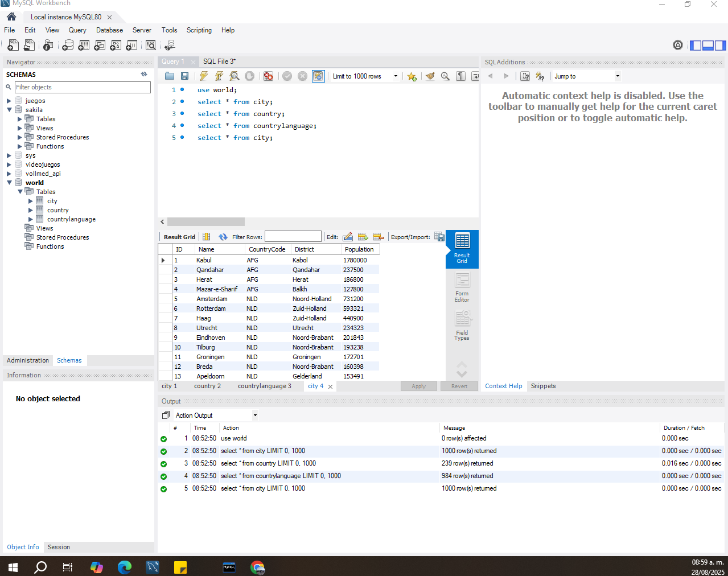Create a new view icon in main toolbar
This screenshot has width=728, height=576.
(x=100, y=45)
